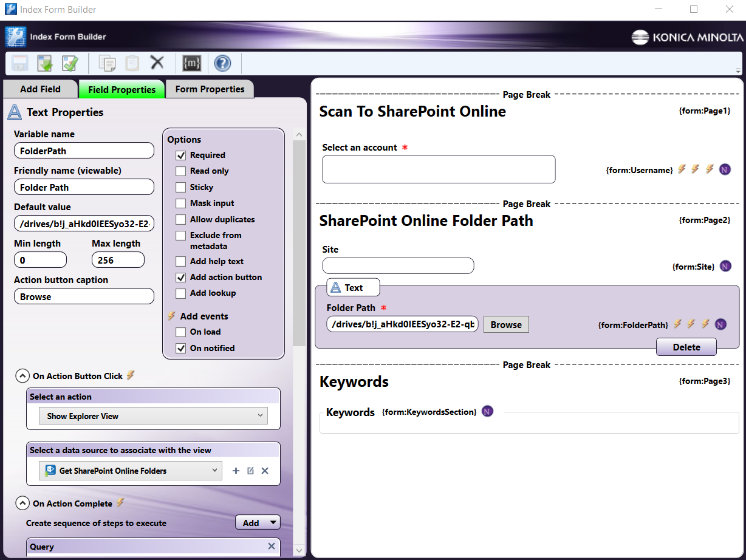This screenshot has height=560, width=746.
Task: Uncheck the On notified event
Action: point(181,348)
